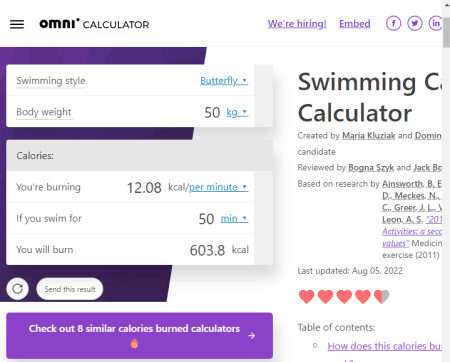Image resolution: width=450 pixels, height=362 pixels.
Task: Check out 8 similar calories burned calculators
Action: [139, 336]
